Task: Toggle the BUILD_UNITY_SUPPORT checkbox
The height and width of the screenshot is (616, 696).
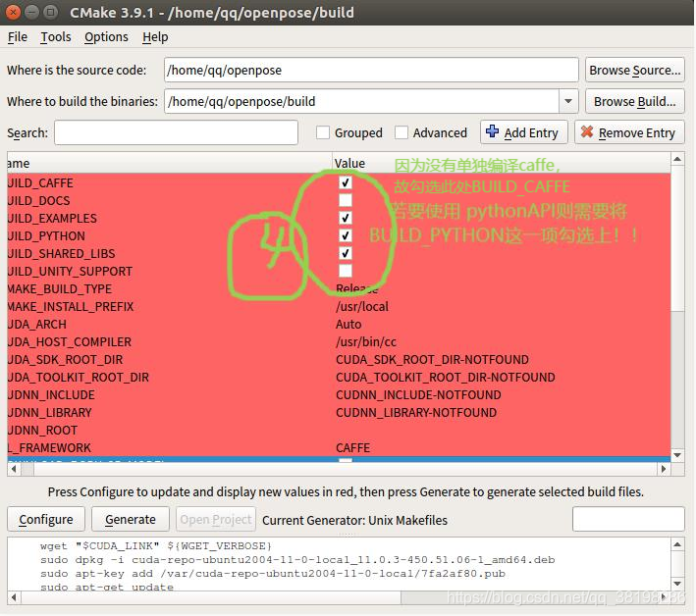Action: pos(346,271)
